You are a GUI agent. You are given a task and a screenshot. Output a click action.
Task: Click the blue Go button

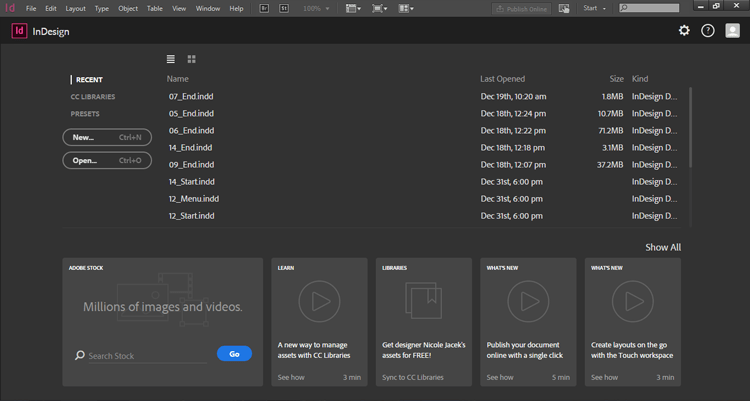click(x=234, y=354)
